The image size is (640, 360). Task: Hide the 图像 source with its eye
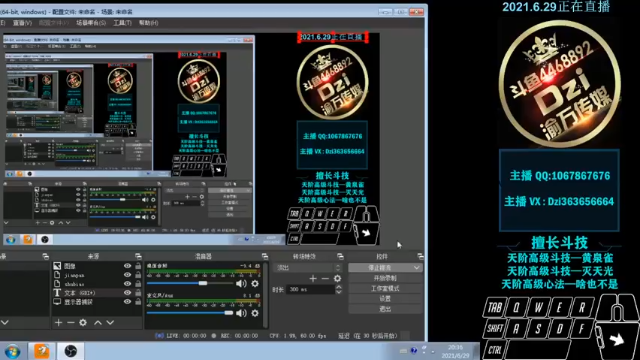pyautogui.click(x=127, y=266)
